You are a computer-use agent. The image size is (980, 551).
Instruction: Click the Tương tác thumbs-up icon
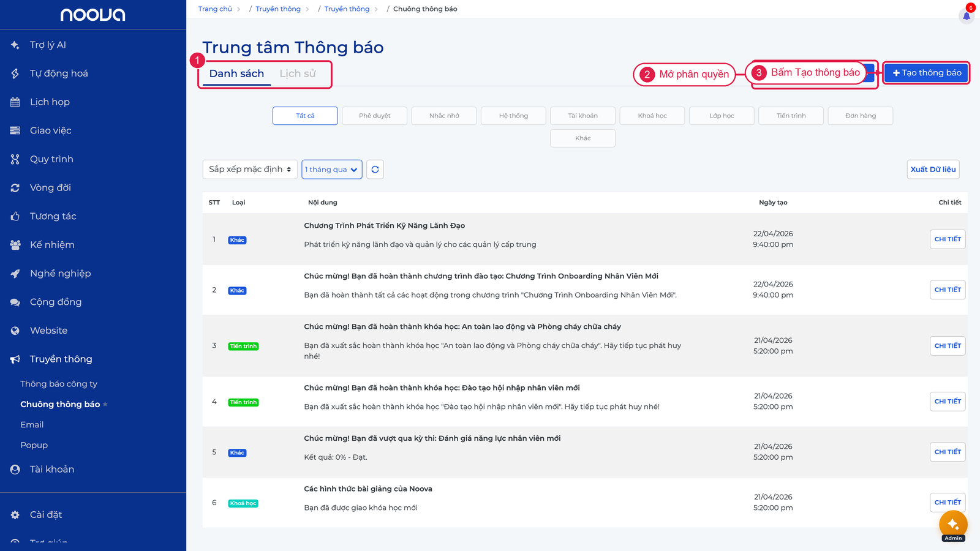(x=15, y=216)
